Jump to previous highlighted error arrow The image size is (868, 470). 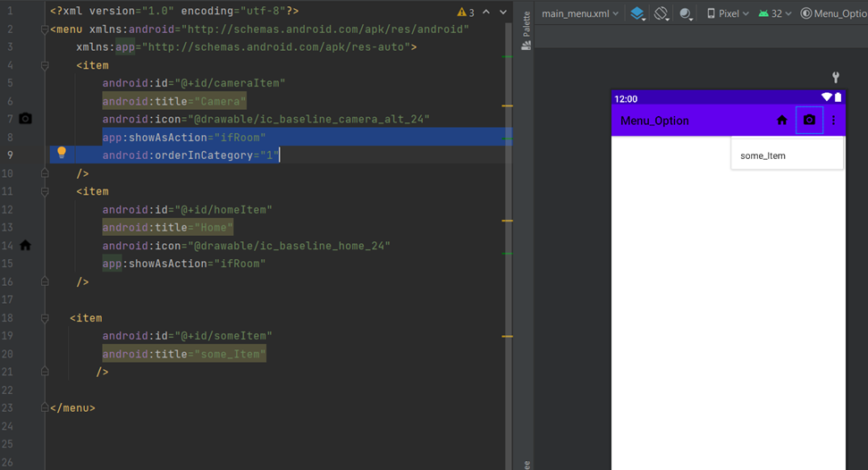tap(486, 13)
